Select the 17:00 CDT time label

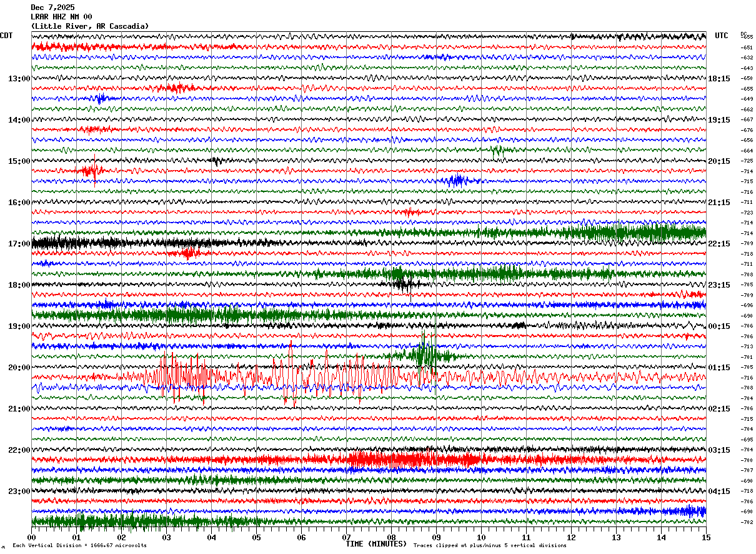19,244
